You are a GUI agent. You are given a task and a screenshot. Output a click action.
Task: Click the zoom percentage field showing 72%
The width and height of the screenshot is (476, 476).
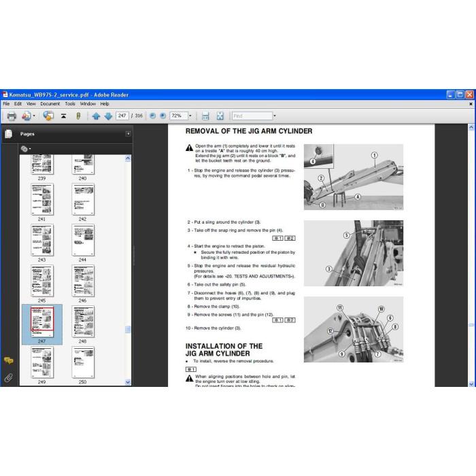coord(178,116)
